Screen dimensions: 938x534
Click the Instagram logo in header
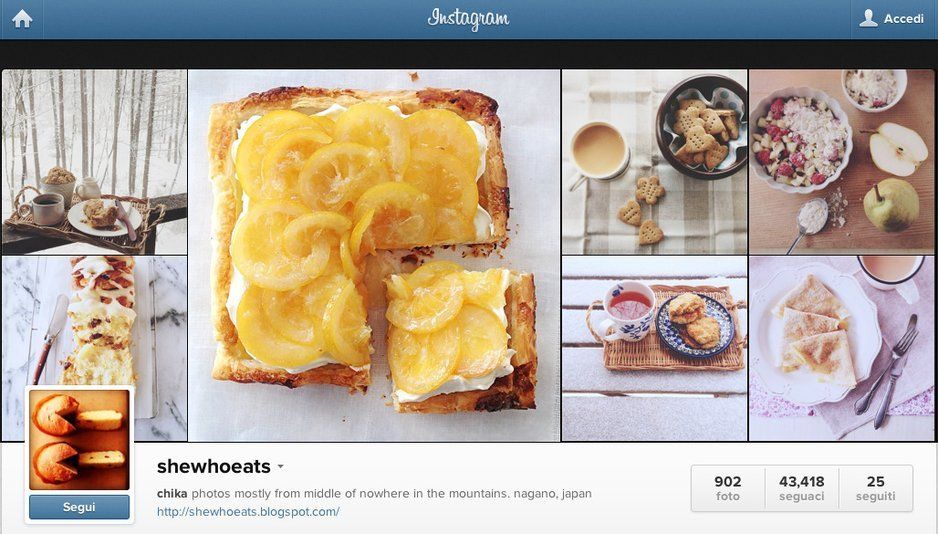(x=468, y=19)
